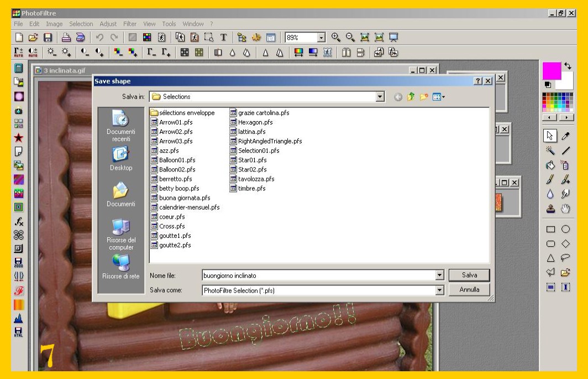
Task: Click the Zoom In magnifier icon
Action: point(335,38)
